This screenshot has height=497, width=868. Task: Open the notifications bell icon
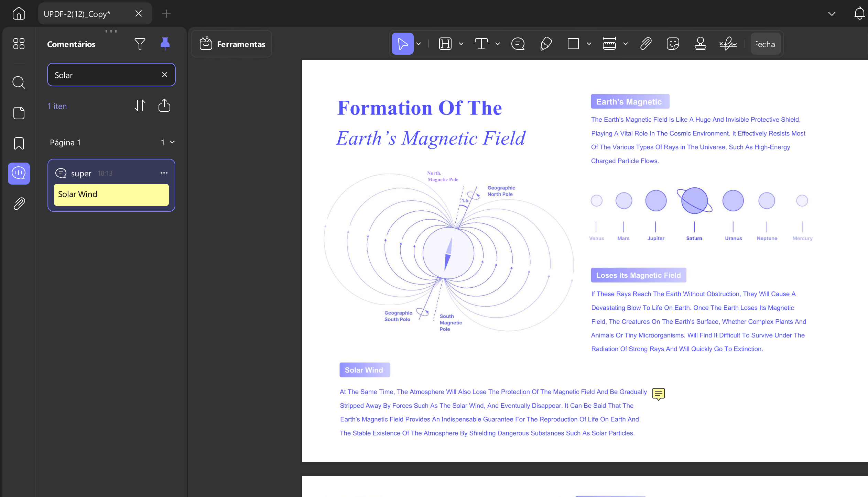click(x=859, y=13)
